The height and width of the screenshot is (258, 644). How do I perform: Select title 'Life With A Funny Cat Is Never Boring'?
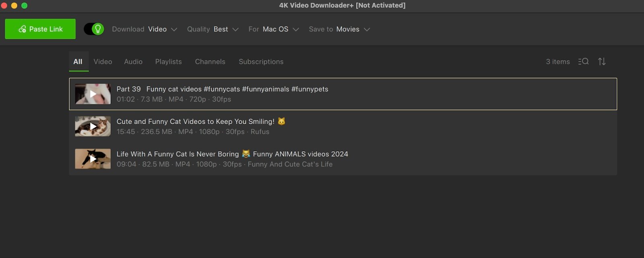[232, 154]
